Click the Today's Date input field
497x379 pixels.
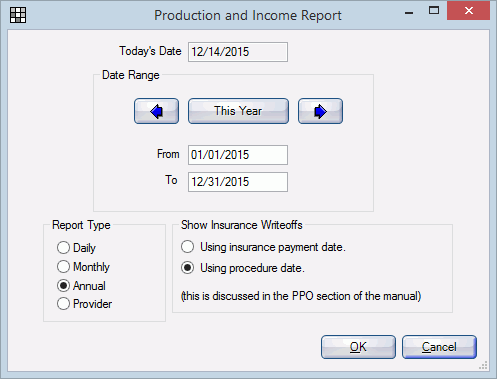pyautogui.click(x=238, y=52)
